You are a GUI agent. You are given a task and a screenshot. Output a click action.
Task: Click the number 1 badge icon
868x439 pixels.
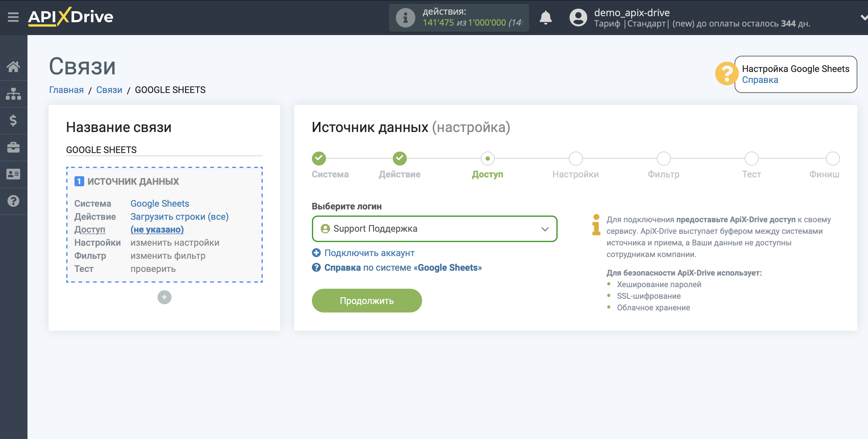click(79, 181)
